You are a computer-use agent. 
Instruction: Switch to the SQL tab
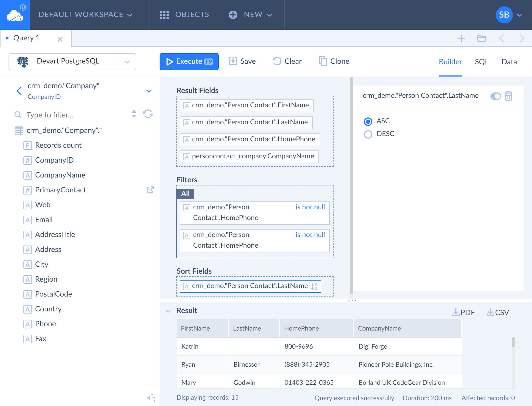pyautogui.click(x=482, y=62)
